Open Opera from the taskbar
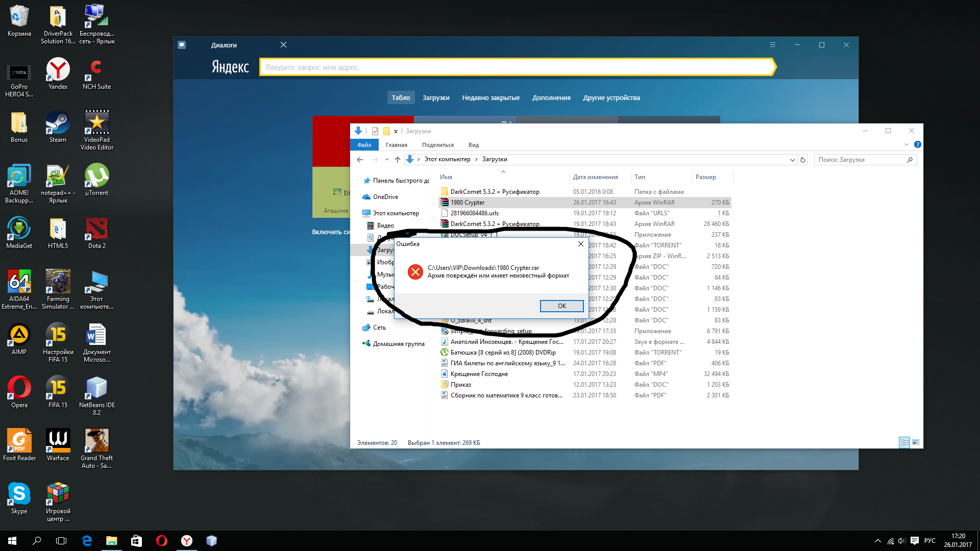The width and height of the screenshot is (980, 551). click(x=162, y=541)
